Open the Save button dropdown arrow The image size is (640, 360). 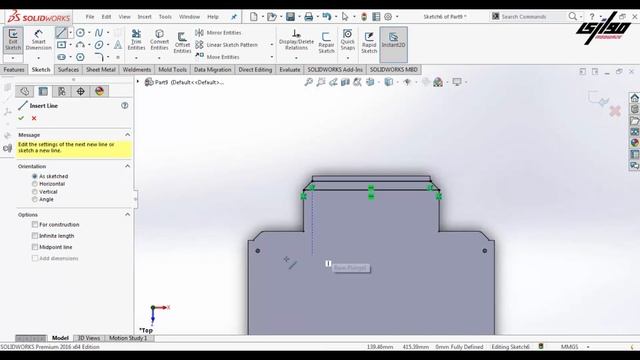click(299, 17)
